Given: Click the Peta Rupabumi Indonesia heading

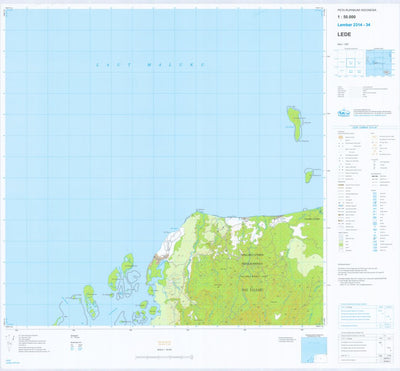Looking at the screenshot, I should click(356, 11).
